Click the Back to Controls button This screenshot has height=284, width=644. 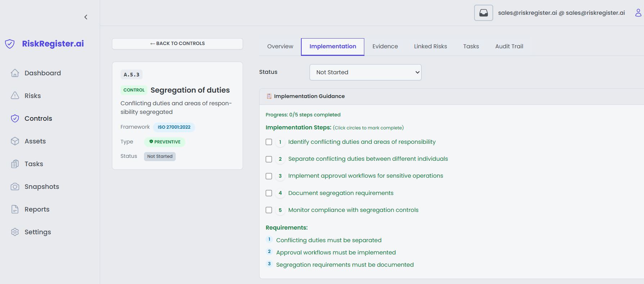[x=177, y=44]
